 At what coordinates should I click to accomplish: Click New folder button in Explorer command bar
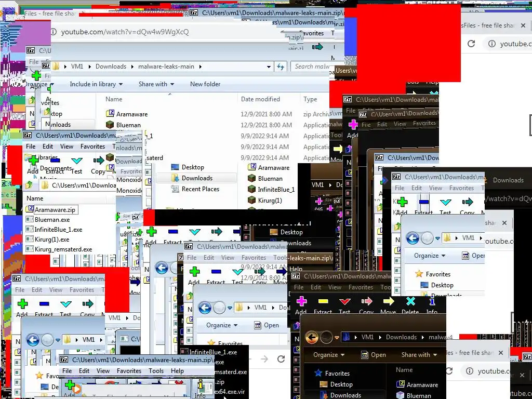coord(205,84)
